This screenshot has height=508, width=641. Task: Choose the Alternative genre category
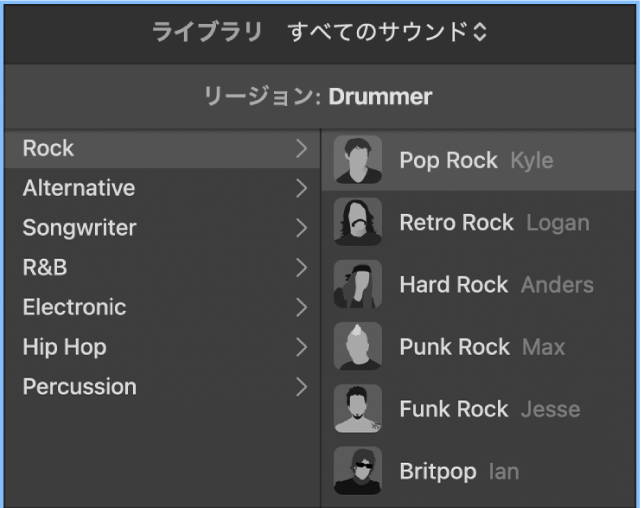[x=162, y=188]
